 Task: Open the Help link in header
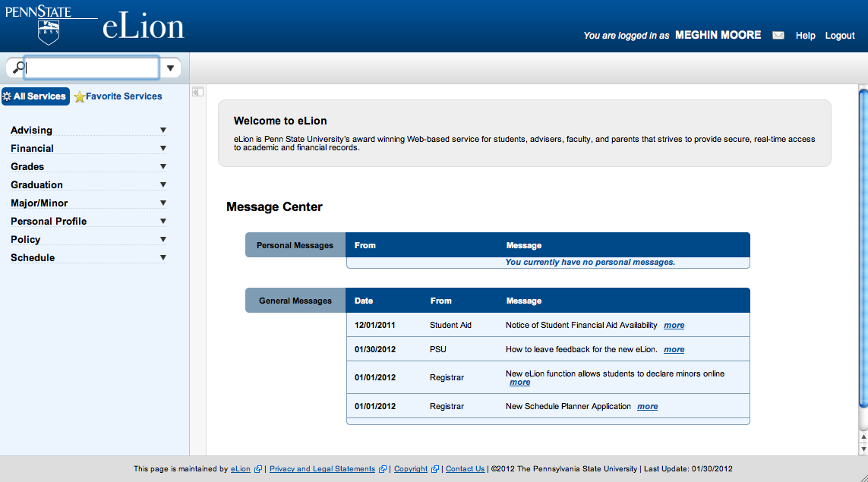[805, 36]
